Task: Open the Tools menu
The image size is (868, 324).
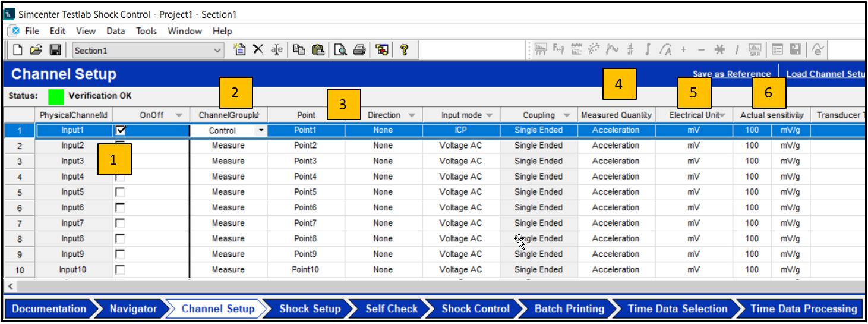Action: (x=146, y=31)
